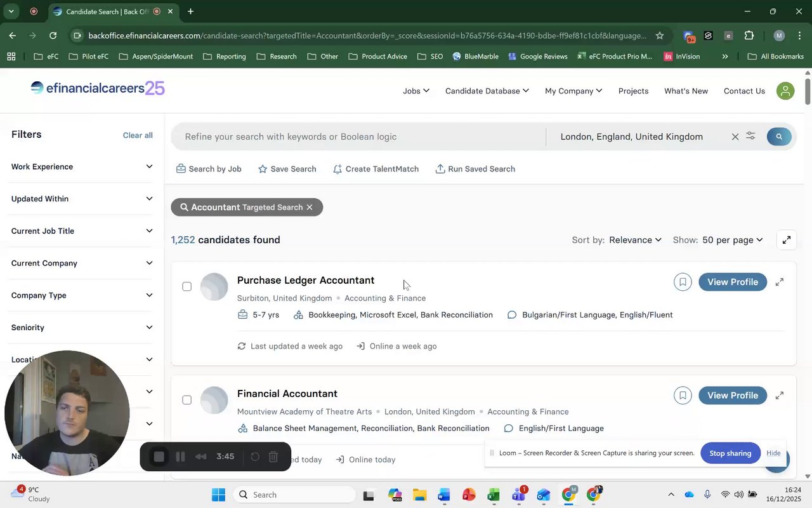Open a new browser tab
This screenshot has width=812, height=508.
pyautogui.click(x=190, y=11)
